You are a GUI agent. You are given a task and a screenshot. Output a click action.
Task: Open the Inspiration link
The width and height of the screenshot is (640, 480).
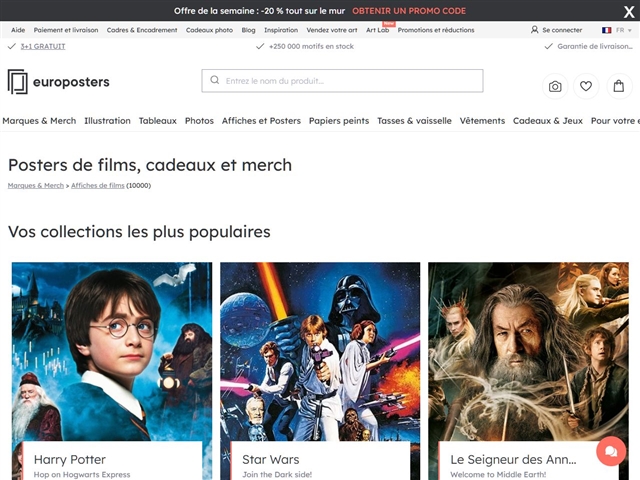coord(281,30)
